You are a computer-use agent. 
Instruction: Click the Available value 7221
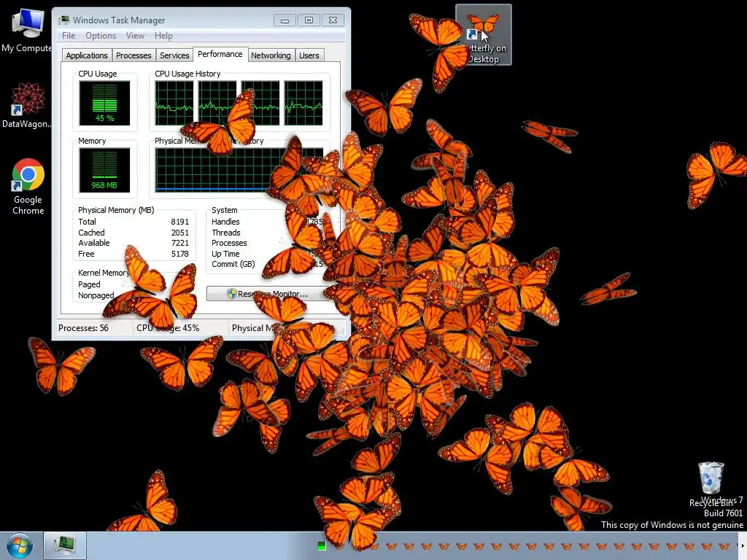coord(180,243)
